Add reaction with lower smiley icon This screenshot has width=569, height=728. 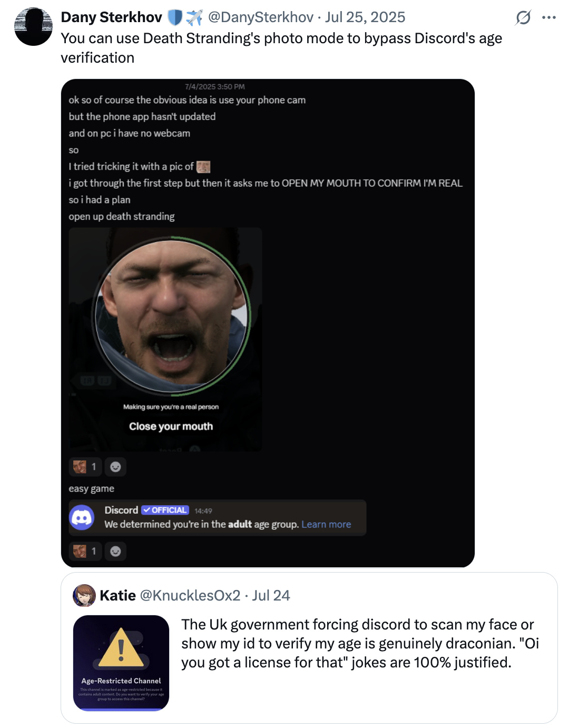click(115, 551)
